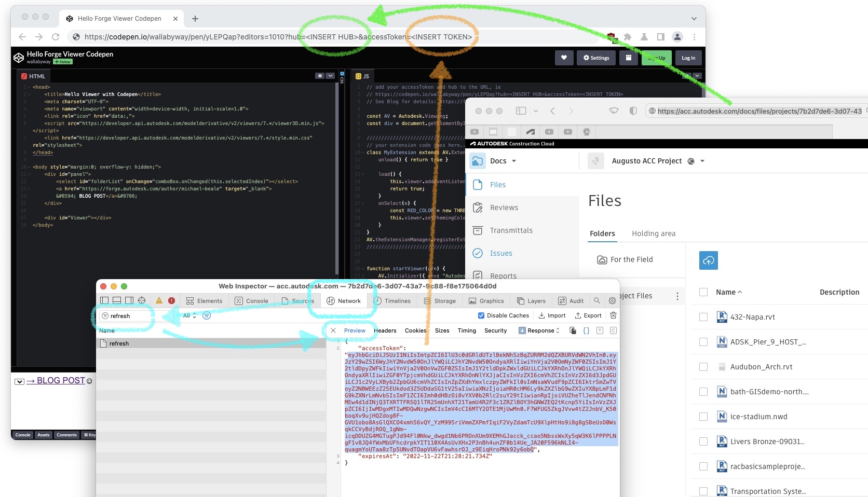Click the Docs module icon in Autodesk Construction Cloud

coord(477,161)
